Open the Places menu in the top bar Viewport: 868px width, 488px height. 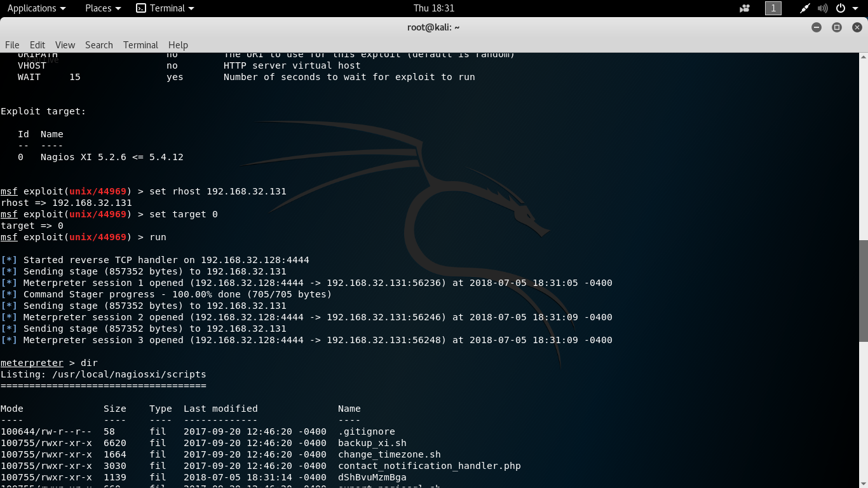click(103, 8)
